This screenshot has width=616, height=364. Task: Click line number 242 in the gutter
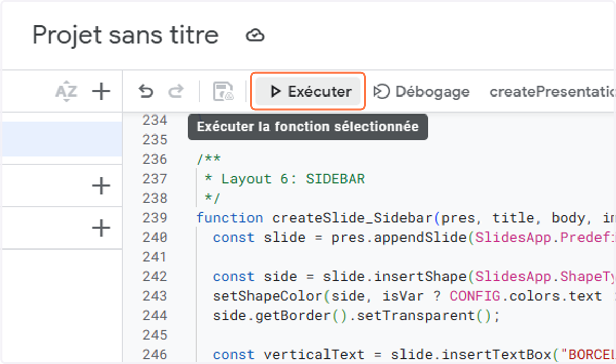click(155, 276)
